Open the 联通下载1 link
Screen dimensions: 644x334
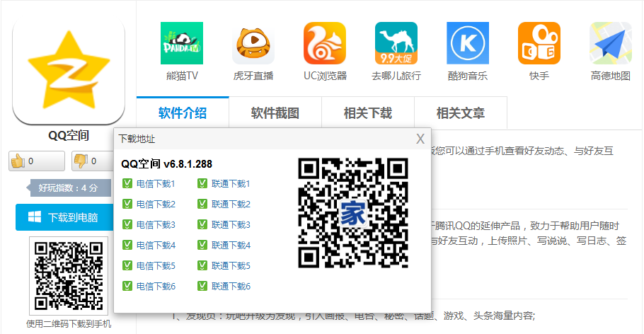coord(231,184)
